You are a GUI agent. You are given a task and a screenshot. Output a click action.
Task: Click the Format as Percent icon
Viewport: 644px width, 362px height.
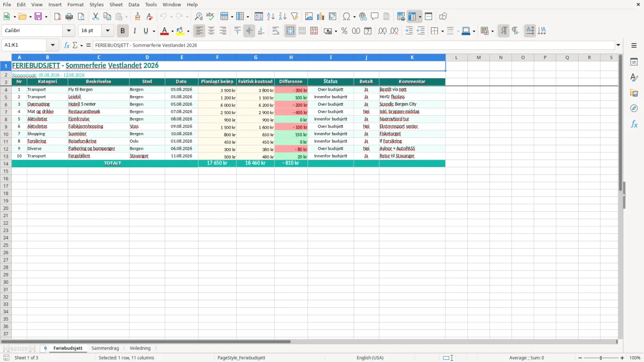tap(344, 31)
